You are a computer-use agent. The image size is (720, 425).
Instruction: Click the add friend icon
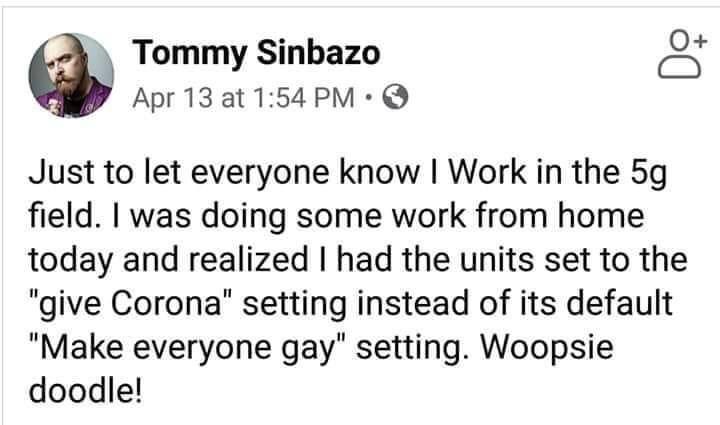(681, 54)
